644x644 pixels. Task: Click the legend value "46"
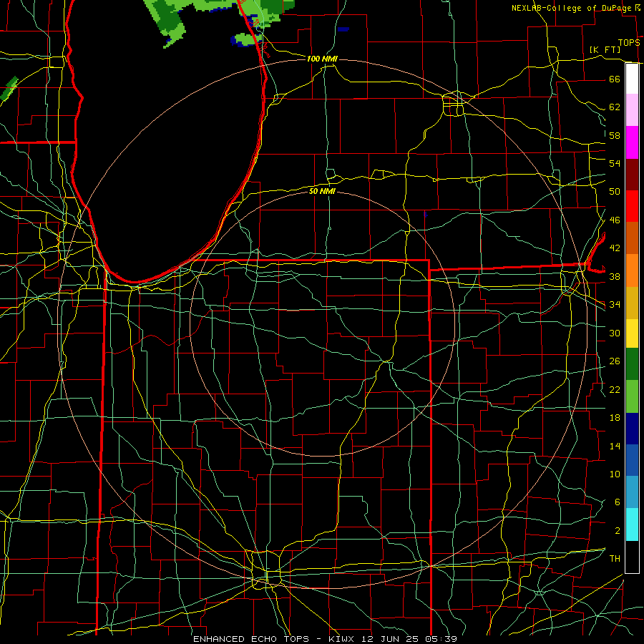[x=615, y=220]
